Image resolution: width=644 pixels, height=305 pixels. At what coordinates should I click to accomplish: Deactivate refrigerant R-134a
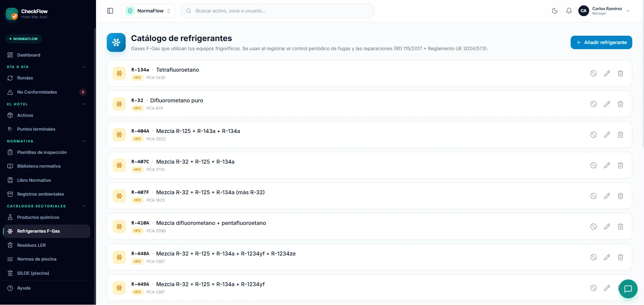[x=593, y=73]
